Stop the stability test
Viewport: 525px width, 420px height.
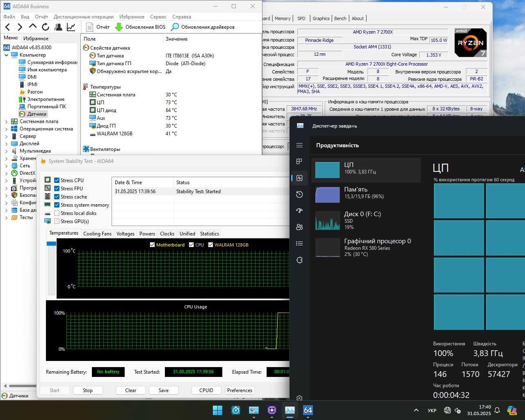tap(88, 390)
